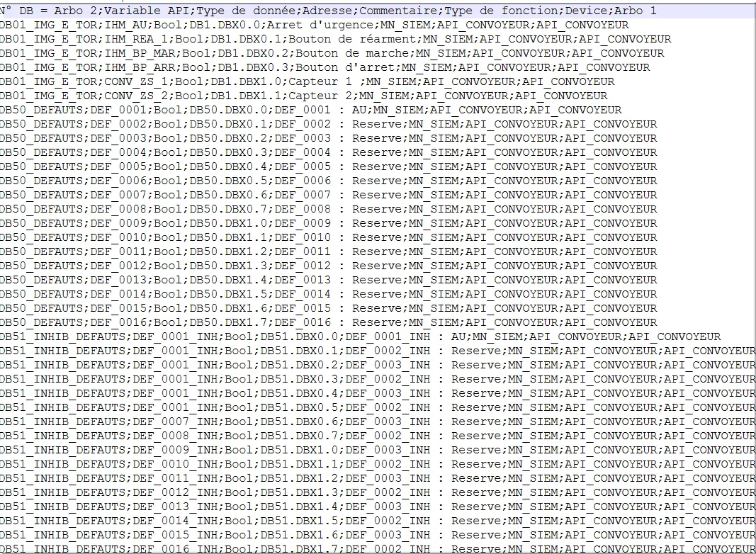Click address "DB50.DBX1.4"
The width and height of the screenshot is (756, 554).
tap(228, 280)
